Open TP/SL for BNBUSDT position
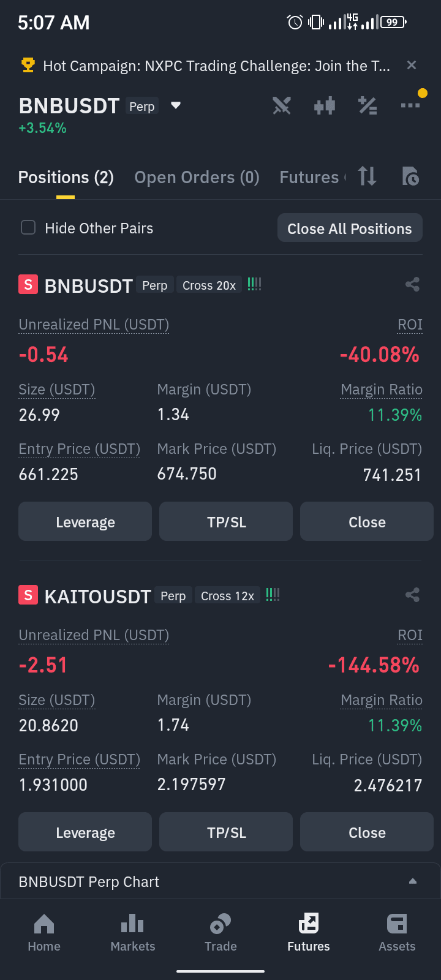 pyautogui.click(x=226, y=521)
